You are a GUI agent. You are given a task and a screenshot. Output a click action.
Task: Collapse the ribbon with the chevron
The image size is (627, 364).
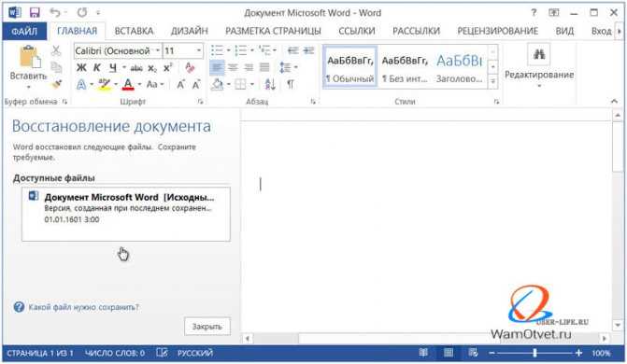click(614, 102)
